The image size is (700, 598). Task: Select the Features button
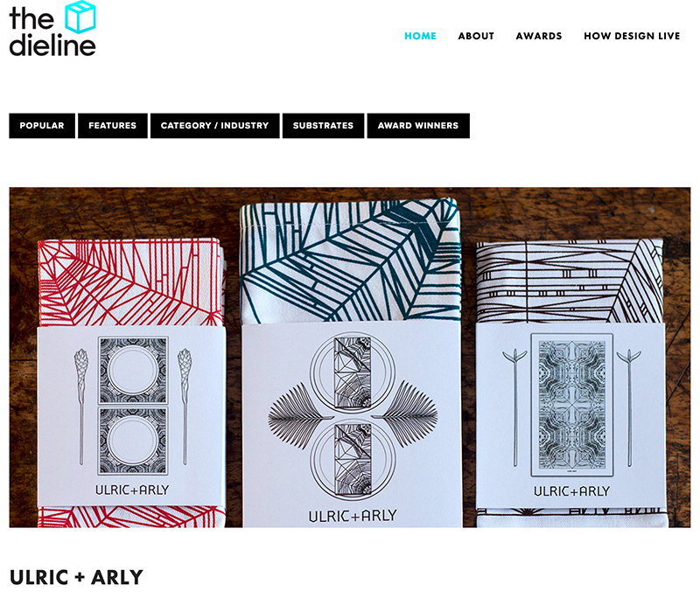113,126
